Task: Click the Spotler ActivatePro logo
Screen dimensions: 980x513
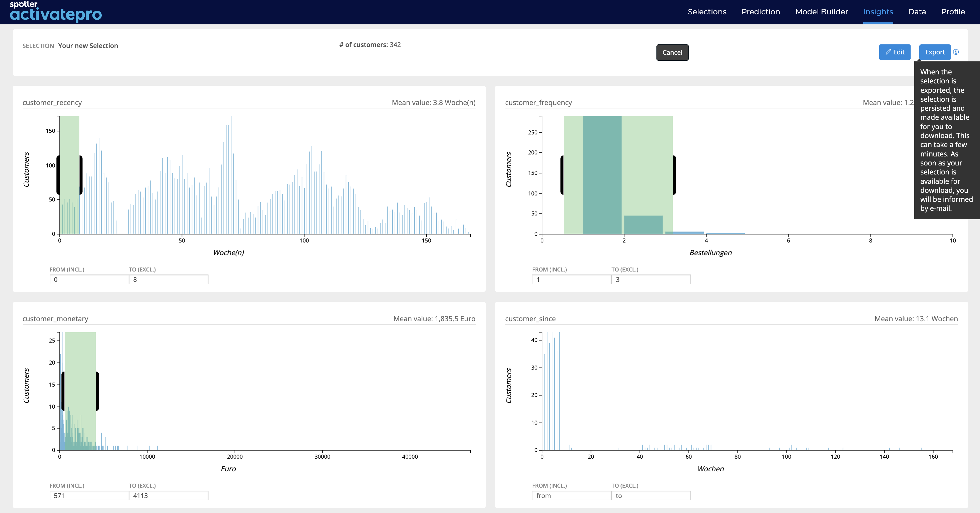Action: pos(56,11)
